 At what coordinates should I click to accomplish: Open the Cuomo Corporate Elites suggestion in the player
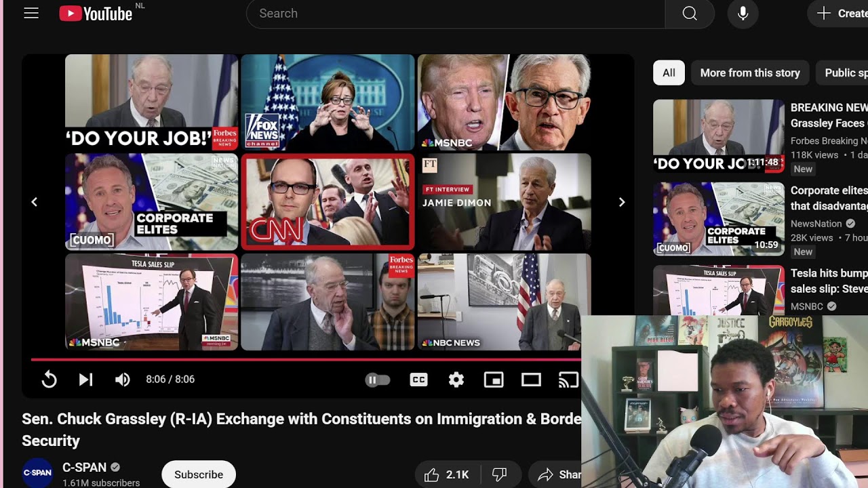click(x=151, y=202)
